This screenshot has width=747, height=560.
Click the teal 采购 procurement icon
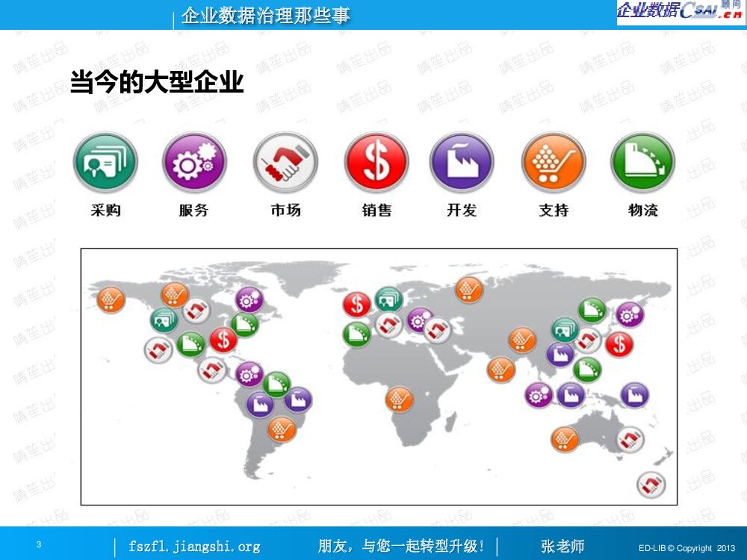(x=105, y=162)
